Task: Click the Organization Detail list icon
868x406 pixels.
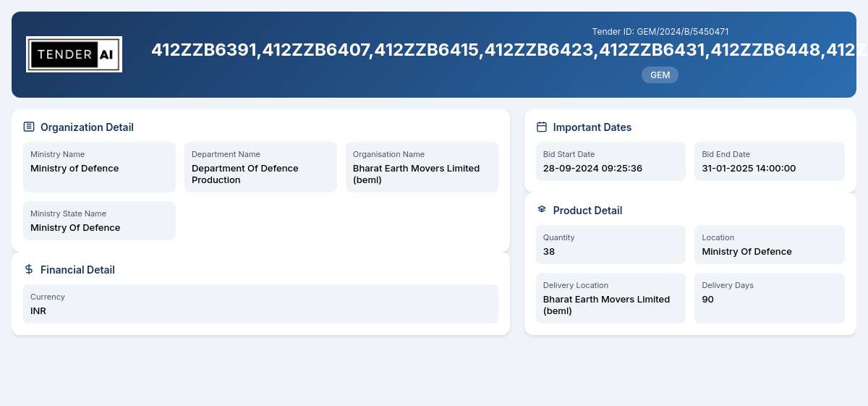Action: pos(29,127)
